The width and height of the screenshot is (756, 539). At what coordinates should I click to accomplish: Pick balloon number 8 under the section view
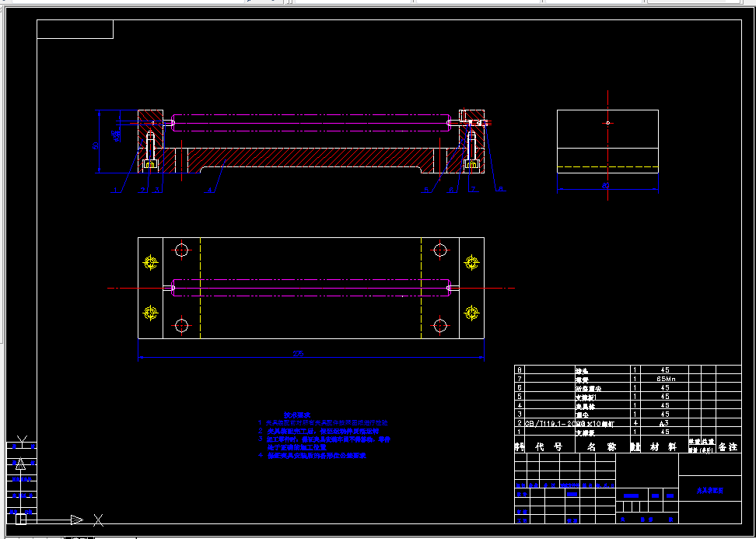(501, 190)
